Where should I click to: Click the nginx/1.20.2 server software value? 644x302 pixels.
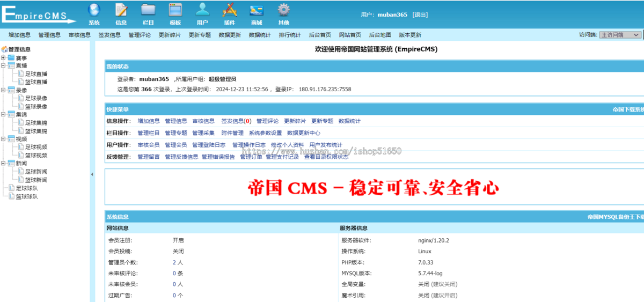pos(434,240)
